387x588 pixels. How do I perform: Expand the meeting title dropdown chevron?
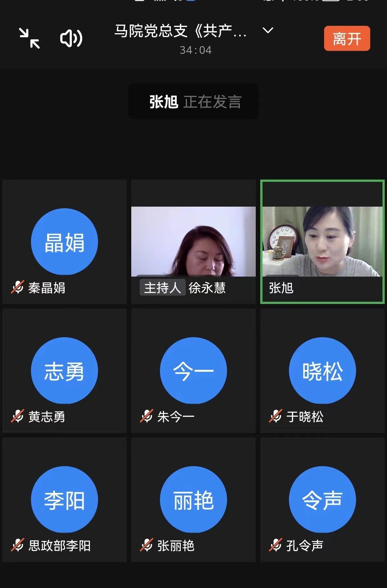(268, 31)
